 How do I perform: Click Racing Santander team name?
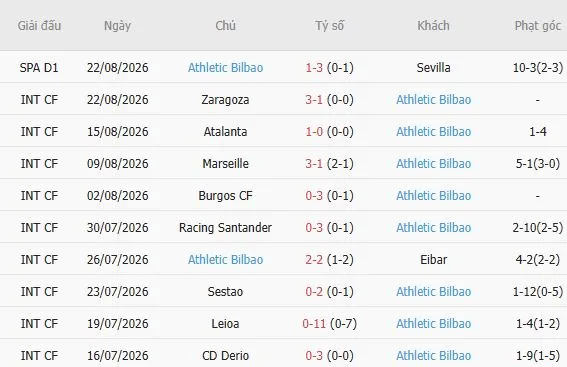coord(225,227)
